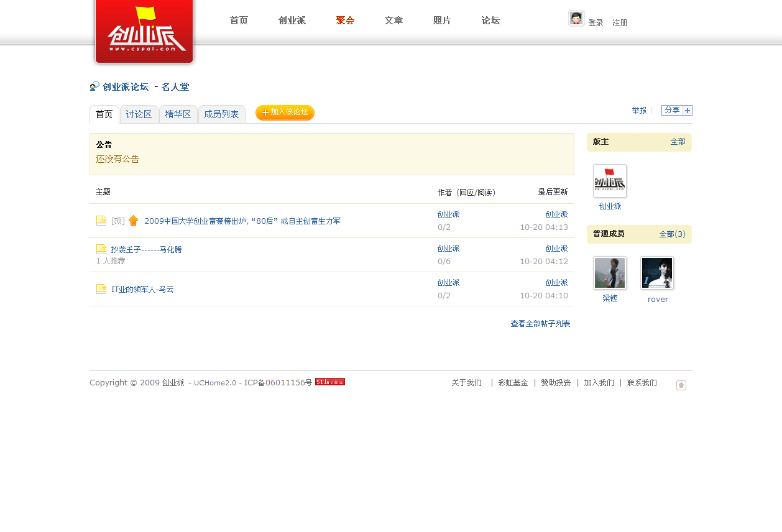Click the post icon of 抄袭王子 thread
The width and height of the screenshot is (782, 532).
pyautogui.click(x=101, y=249)
